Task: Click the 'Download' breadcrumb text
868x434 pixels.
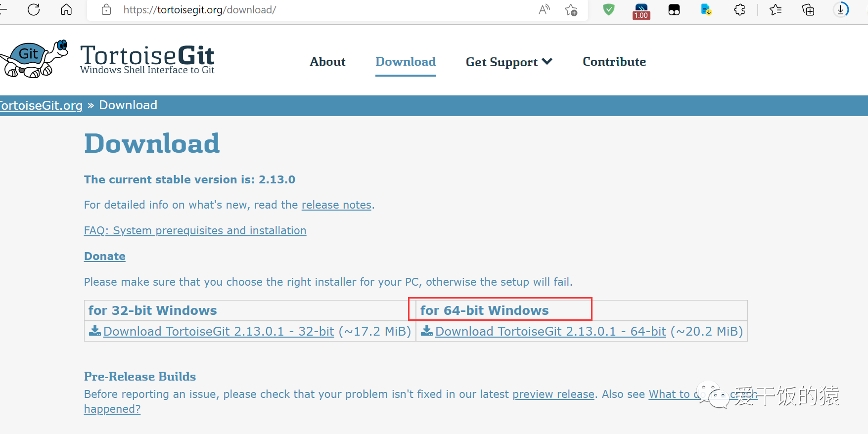Action: pos(128,105)
